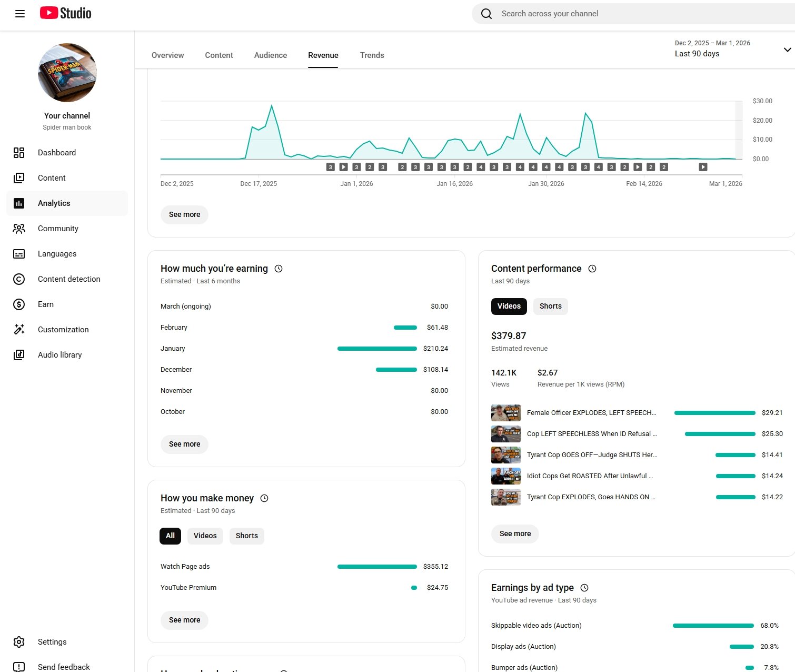Image resolution: width=795 pixels, height=672 pixels.
Task: Switch to the Trends tab
Action: click(372, 55)
